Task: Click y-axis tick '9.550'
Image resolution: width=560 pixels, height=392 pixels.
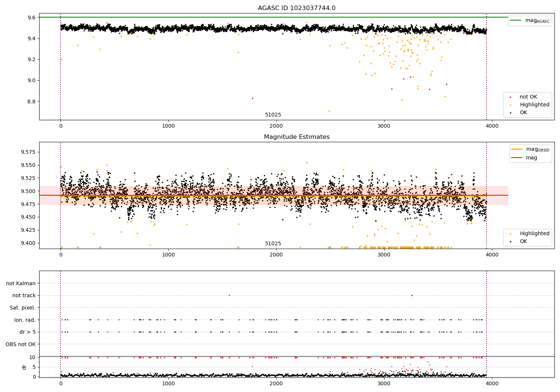Action: (x=28, y=165)
